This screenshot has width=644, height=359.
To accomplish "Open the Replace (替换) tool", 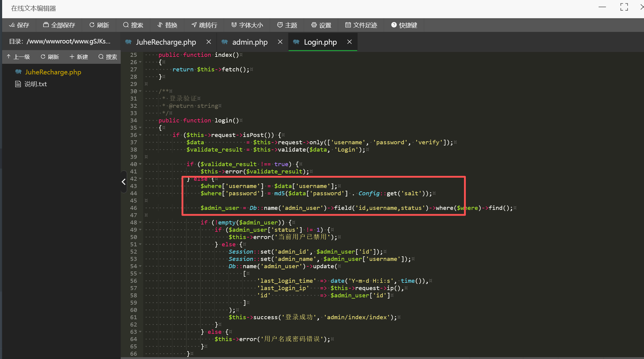I will (167, 25).
